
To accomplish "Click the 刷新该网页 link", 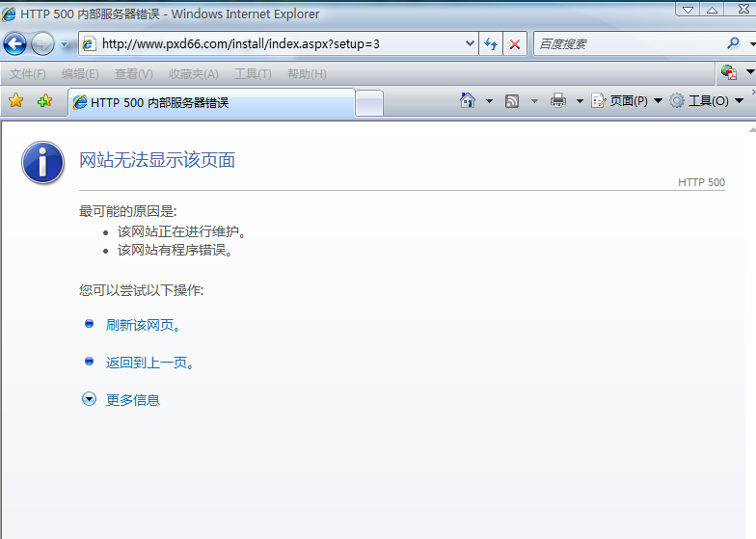I will 143,325.
